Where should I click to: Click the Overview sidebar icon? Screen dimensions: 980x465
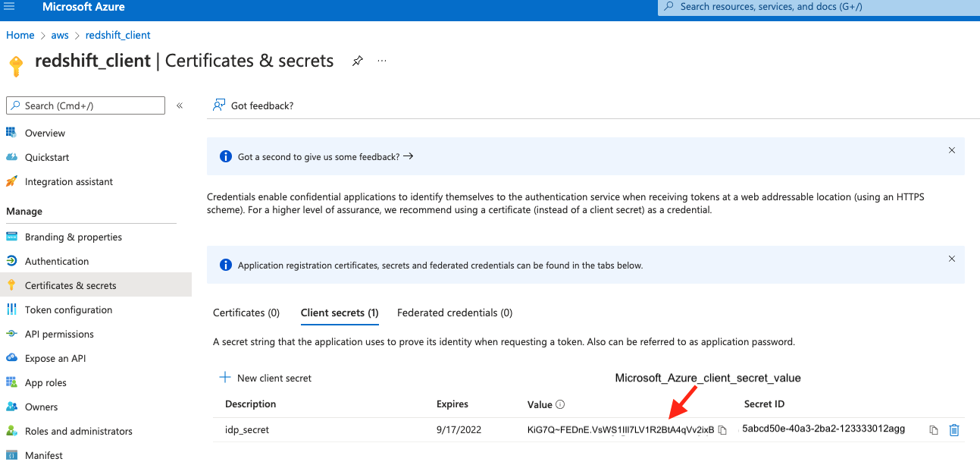coord(11,133)
